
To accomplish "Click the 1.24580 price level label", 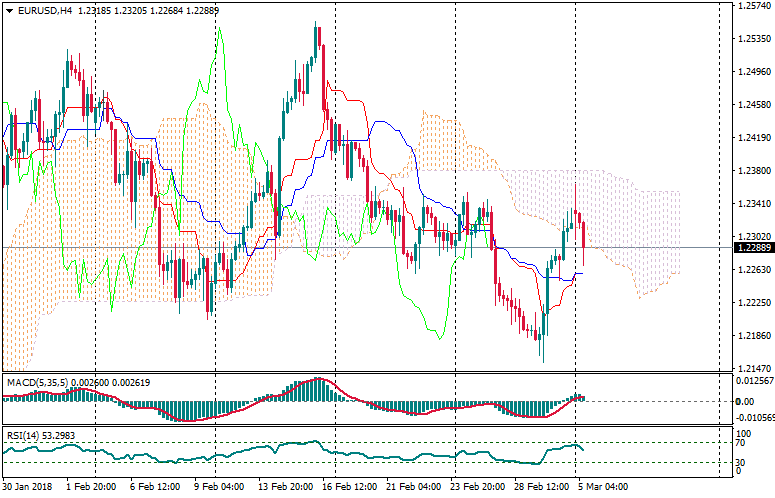I will 752,105.
